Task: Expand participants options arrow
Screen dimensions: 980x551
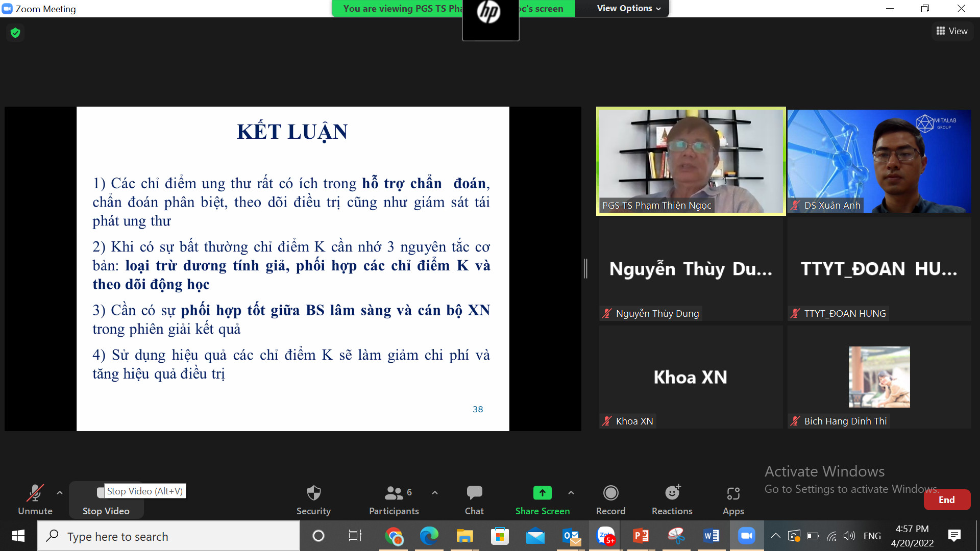Action: (435, 493)
